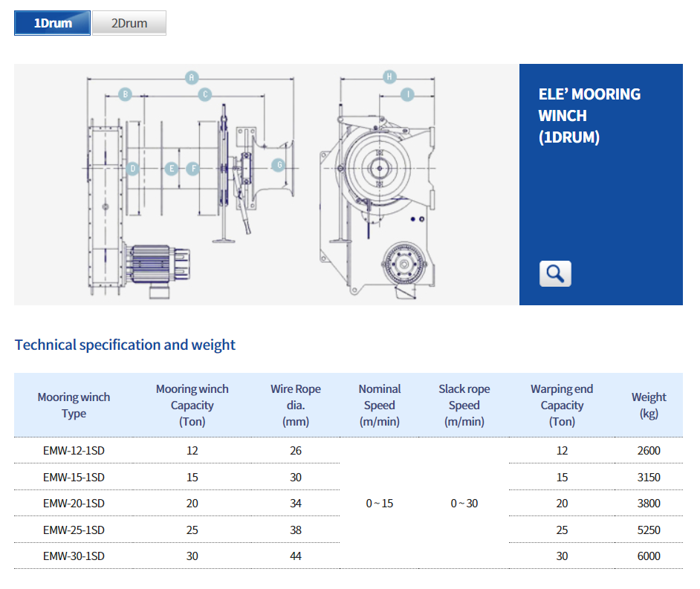
Task: Click the magnifier zoom icon
Action: pos(555,273)
